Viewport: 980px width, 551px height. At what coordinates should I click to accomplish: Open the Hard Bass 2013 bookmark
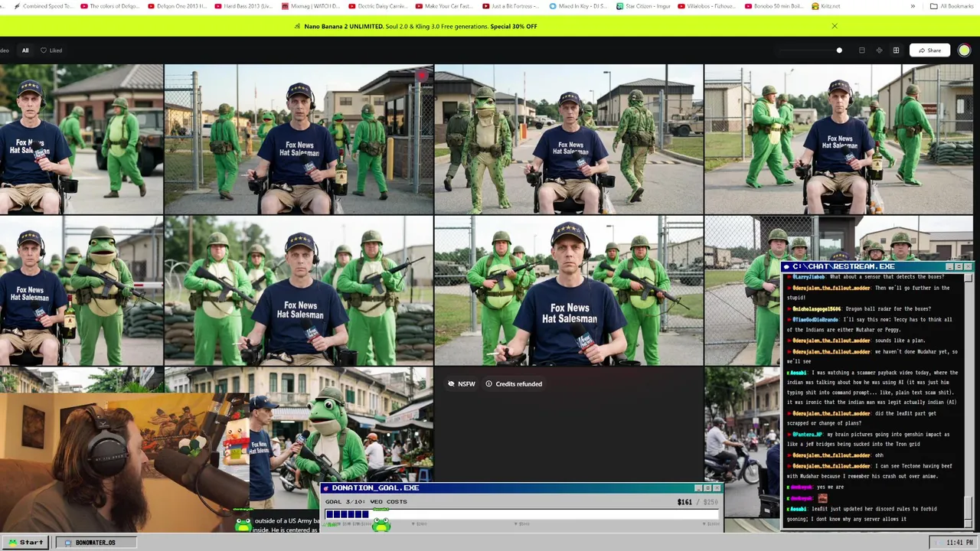(x=243, y=6)
